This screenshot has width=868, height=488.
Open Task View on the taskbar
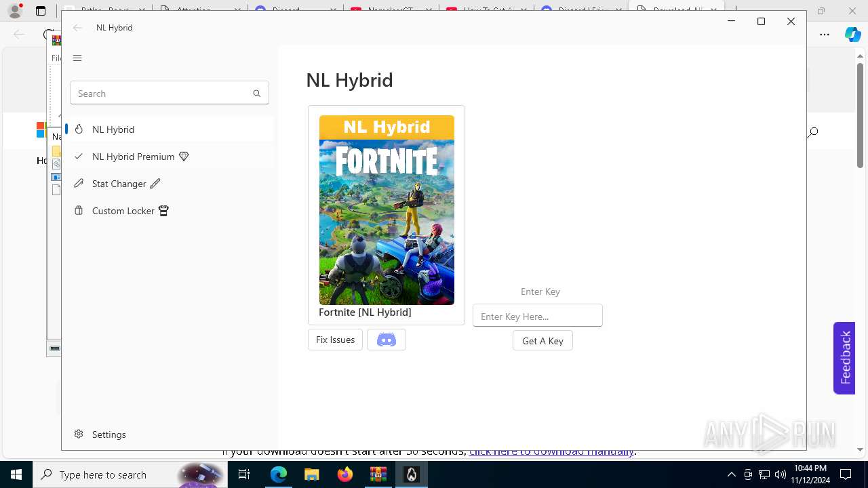(244, 474)
